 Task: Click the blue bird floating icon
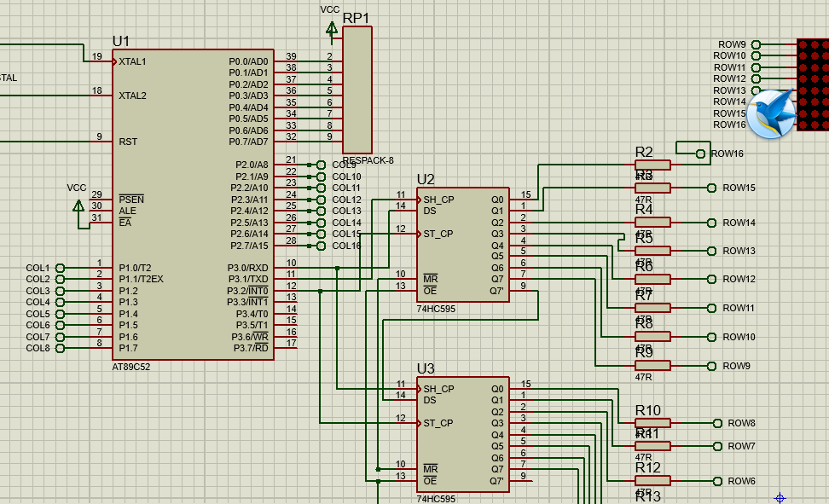pyautogui.click(x=772, y=113)
